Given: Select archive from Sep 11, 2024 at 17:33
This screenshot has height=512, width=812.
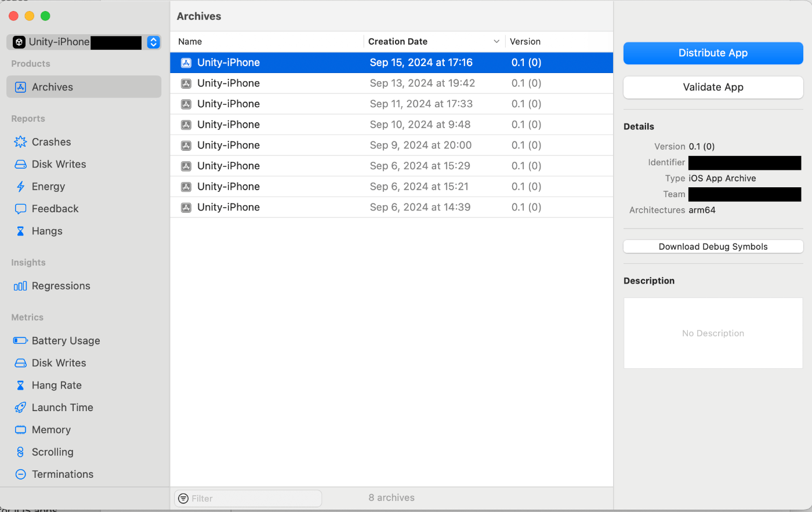Looking at the screenshot, I should click(x=391, y=104).
